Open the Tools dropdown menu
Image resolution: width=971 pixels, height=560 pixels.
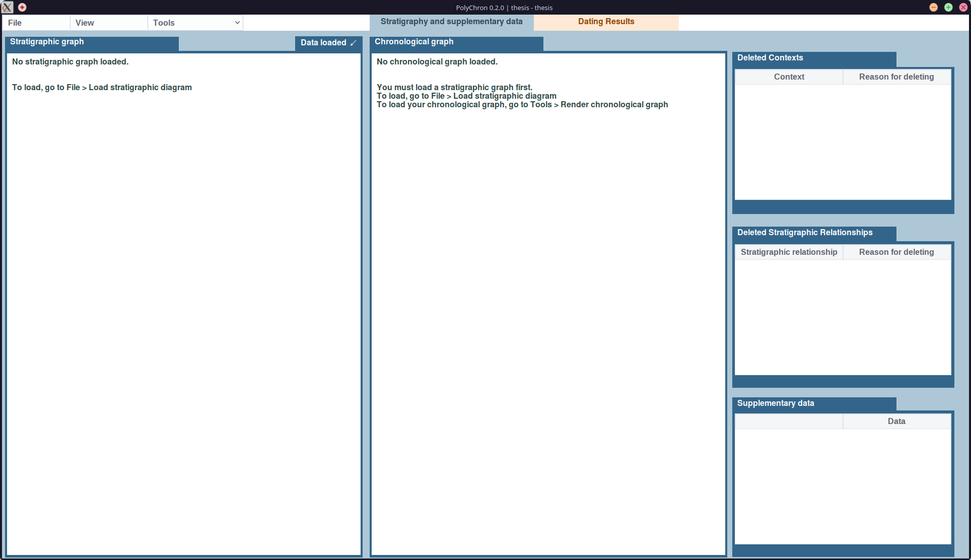(195, 23)
